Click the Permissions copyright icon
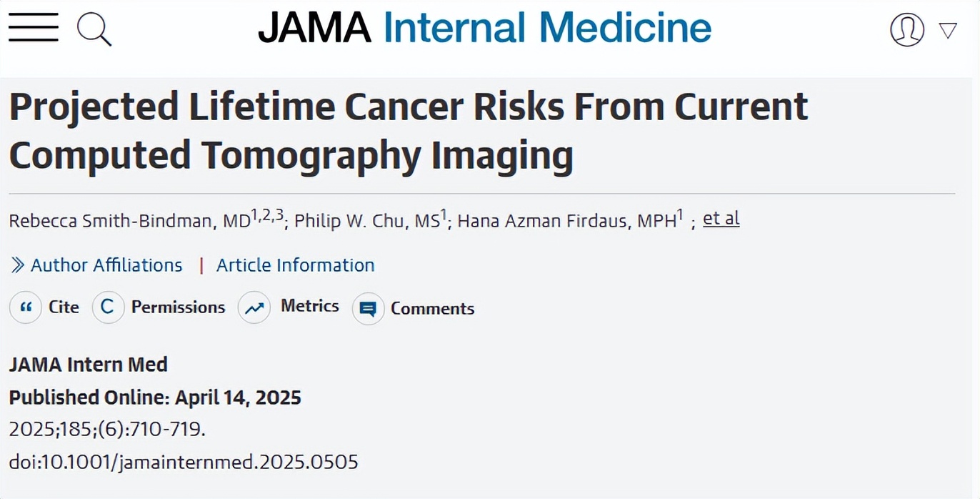The image size is (980, 499). coord(108,307)
